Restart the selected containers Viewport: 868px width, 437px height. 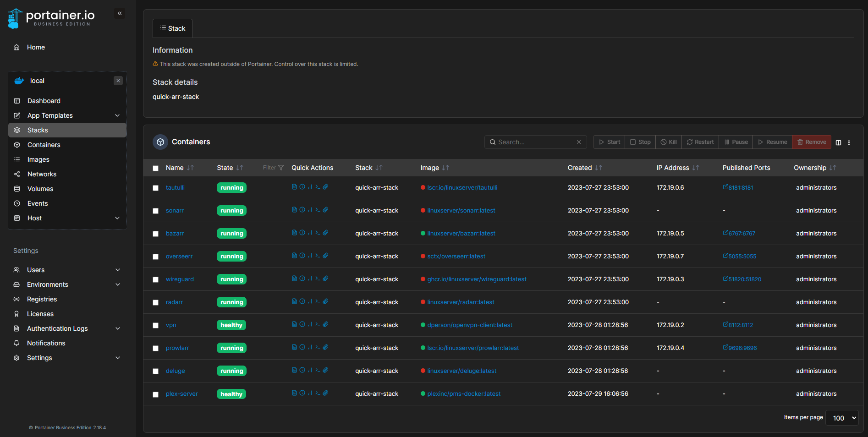700,142
